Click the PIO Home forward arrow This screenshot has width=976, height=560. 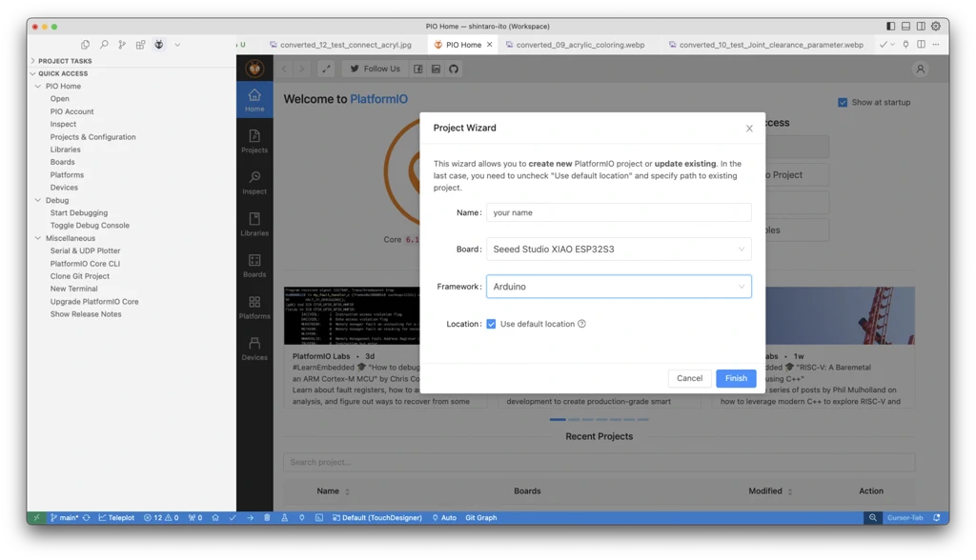click(x=302, y=70)
